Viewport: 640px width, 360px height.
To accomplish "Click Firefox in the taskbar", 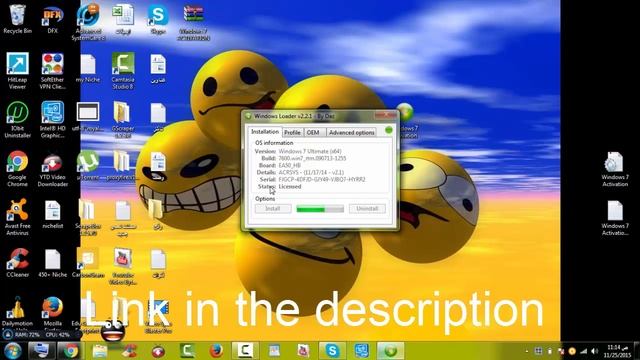I will coord(216,351).
